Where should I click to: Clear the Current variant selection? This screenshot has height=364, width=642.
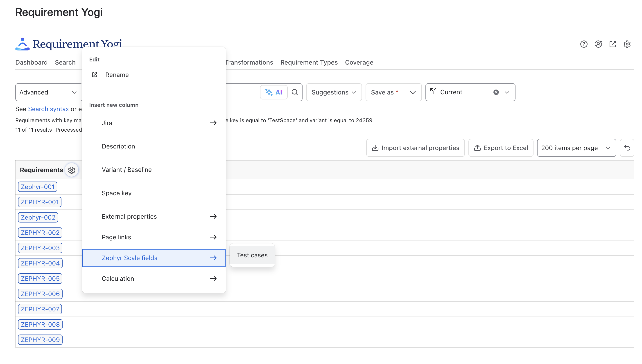pos(496,92)
